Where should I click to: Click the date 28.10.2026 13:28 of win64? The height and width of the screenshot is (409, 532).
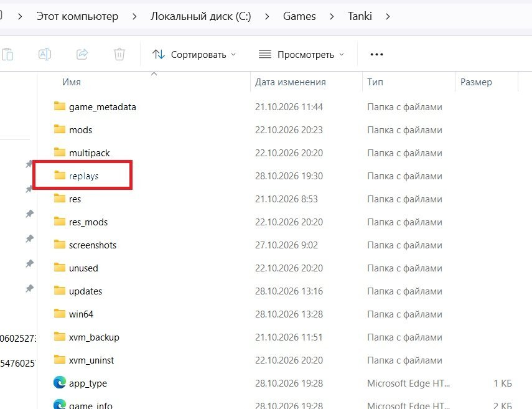[x=289, y=314]
